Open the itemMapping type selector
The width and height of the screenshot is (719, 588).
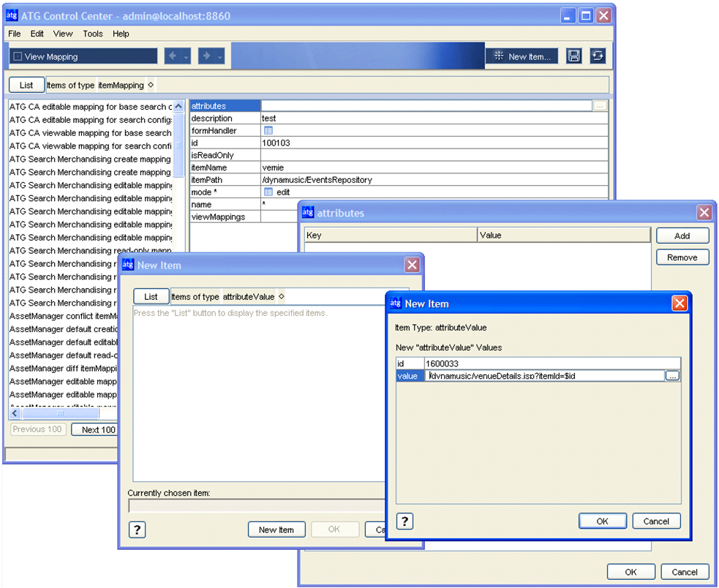[x=126, y=86]
